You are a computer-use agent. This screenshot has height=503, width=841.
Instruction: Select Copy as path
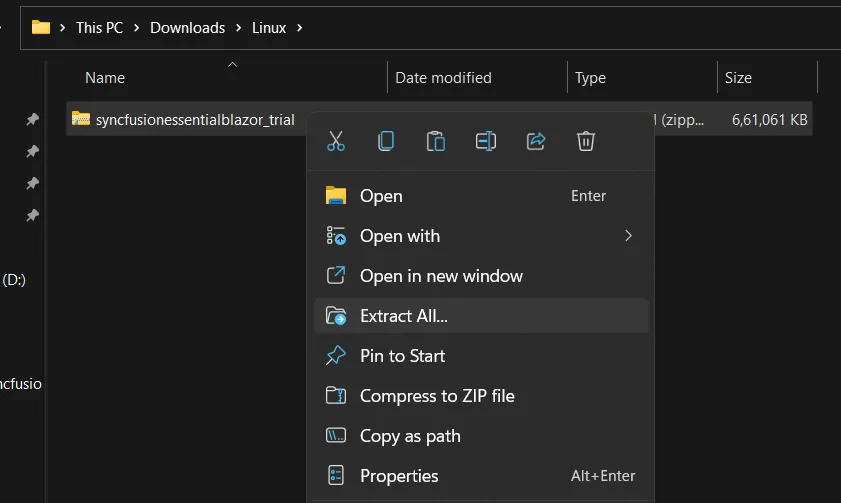coord(481,436)
